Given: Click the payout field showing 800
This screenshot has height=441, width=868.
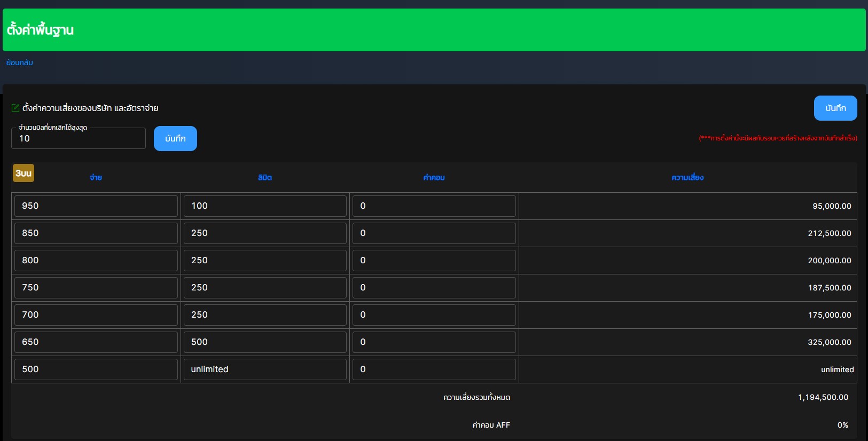Looking at the screenshot, I should coord(96,261).
